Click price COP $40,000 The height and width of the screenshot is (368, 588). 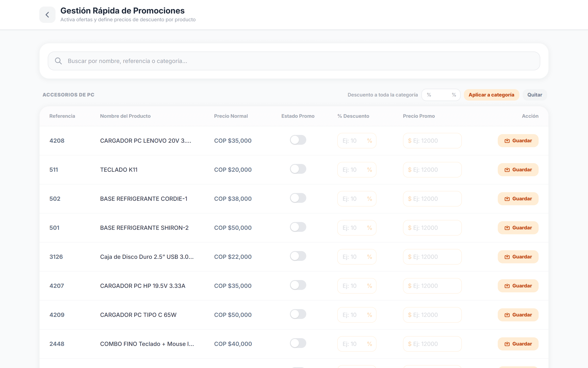(233, 344)
